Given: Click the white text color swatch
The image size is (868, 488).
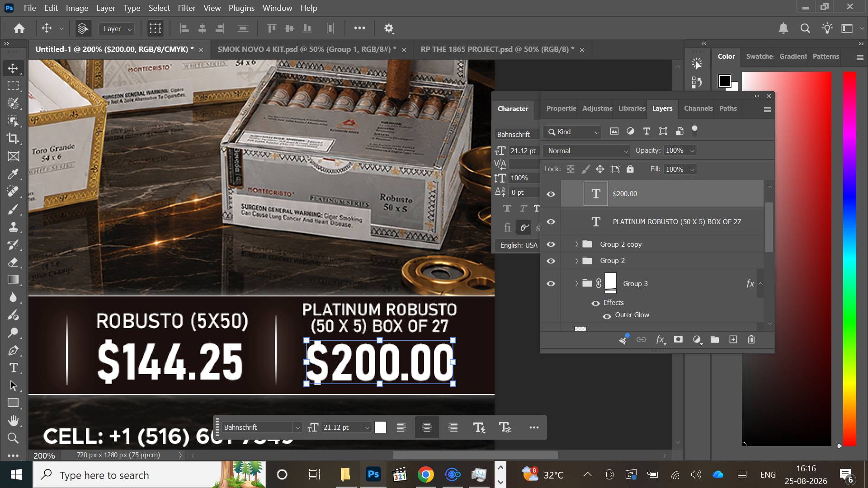Looking at the screenshot, I should point(381,427).
